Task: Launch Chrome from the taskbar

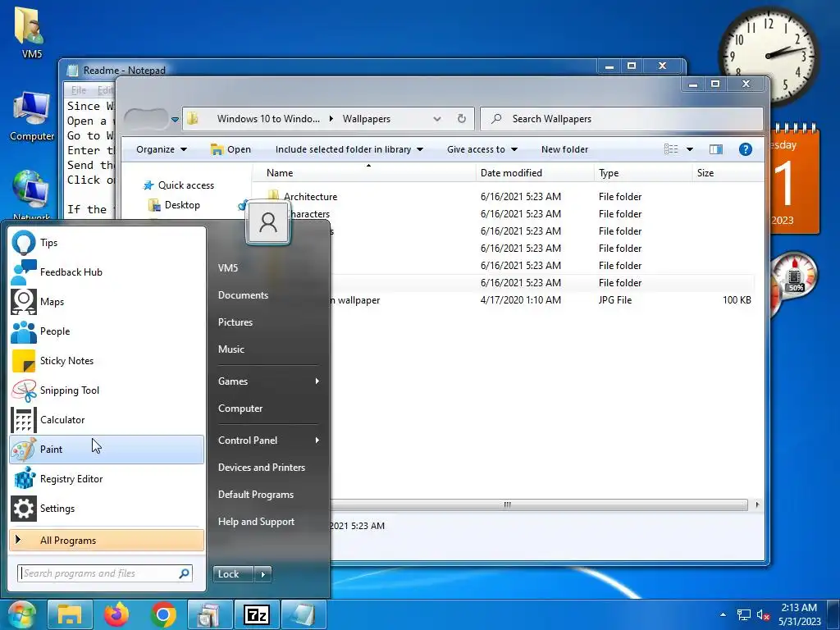Action: click(x=163, y=614)
